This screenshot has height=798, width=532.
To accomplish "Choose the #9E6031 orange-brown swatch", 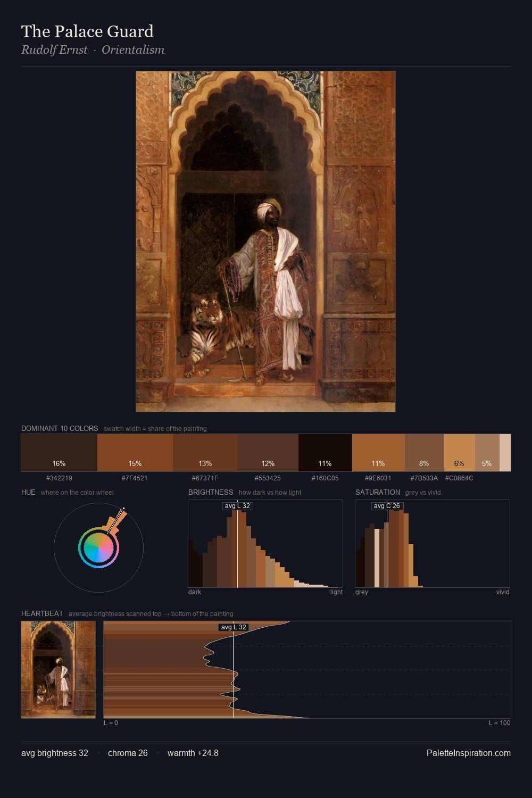I will (378, 453).
